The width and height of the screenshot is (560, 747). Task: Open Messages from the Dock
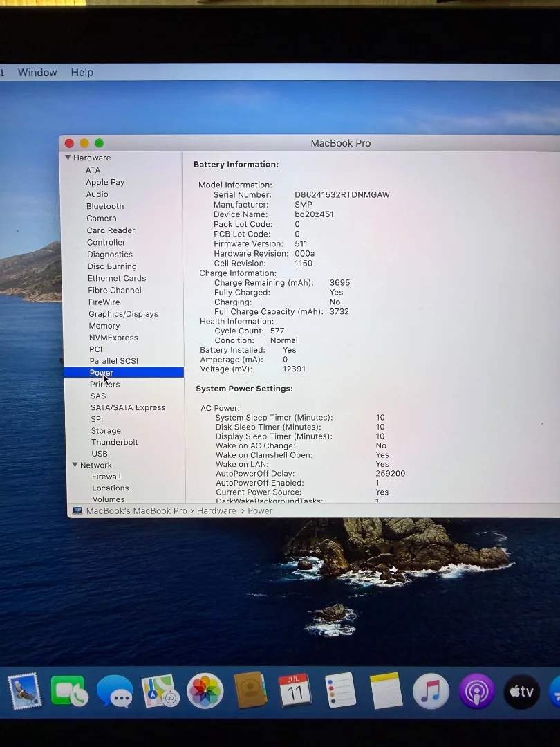click(x=115, y=691)
